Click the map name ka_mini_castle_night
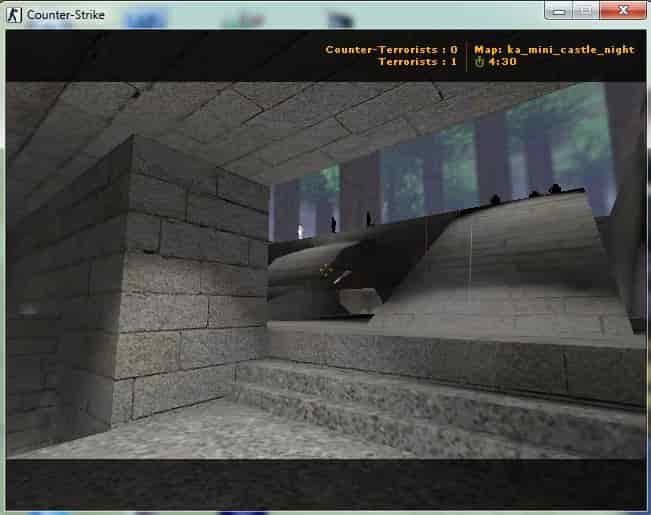Viewport: 651px width, 515px height. coord(571,50)
